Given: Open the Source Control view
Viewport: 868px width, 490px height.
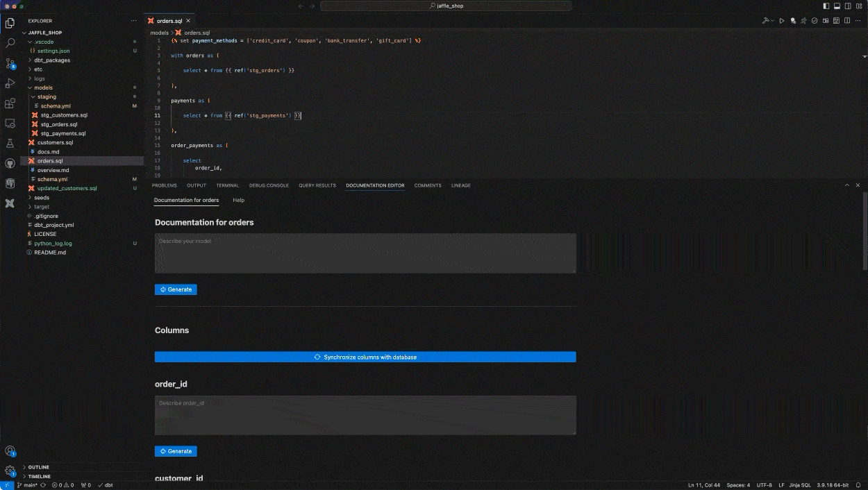Looking at the screenshot, I should (10, 64).
